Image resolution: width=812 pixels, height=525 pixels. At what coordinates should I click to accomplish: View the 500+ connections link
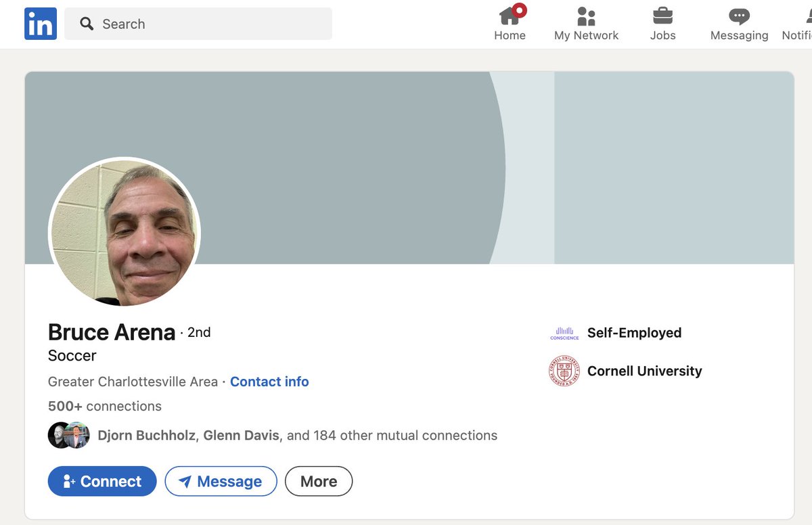(x=105, y=406)
